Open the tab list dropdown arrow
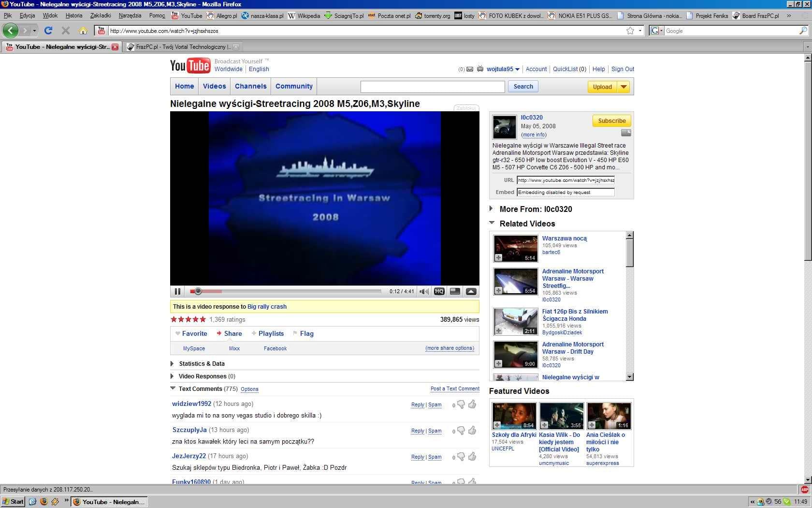Screen dimensions: 812x508 807,47
